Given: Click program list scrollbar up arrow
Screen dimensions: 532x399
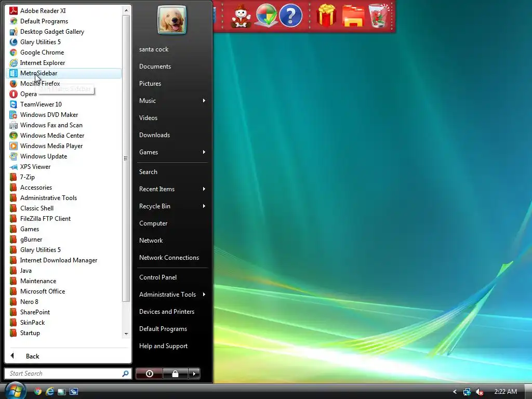Looking at the screenshot, I should pyautogui.click(x=126, y=10).
